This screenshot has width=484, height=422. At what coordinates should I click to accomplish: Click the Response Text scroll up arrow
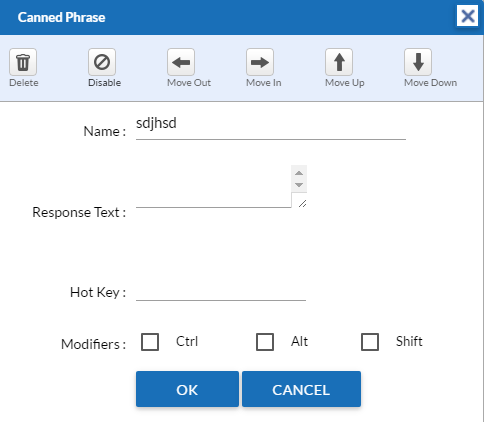click(x=299, y=173)
